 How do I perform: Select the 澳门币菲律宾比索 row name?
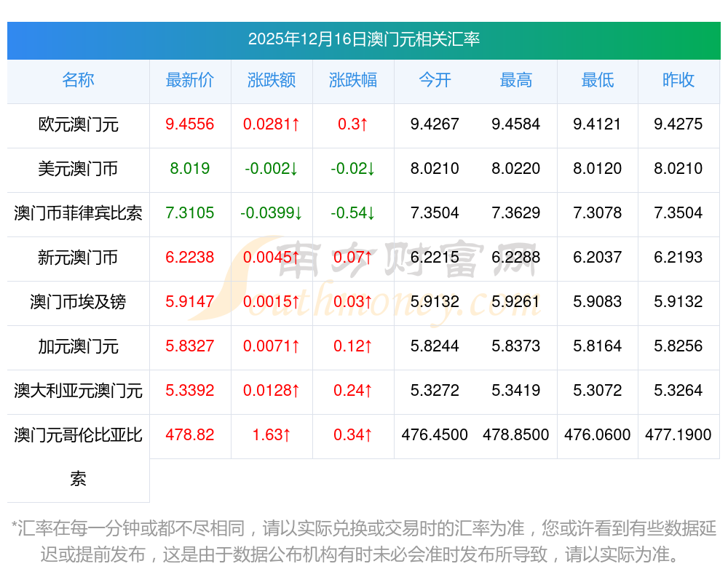(x=78, y=213)
